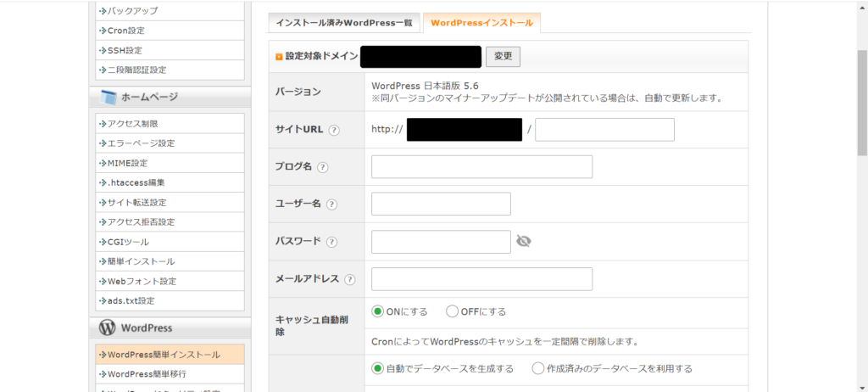
Task: Focus the ブログ名 input field
Action: click(x=481, y=167)
